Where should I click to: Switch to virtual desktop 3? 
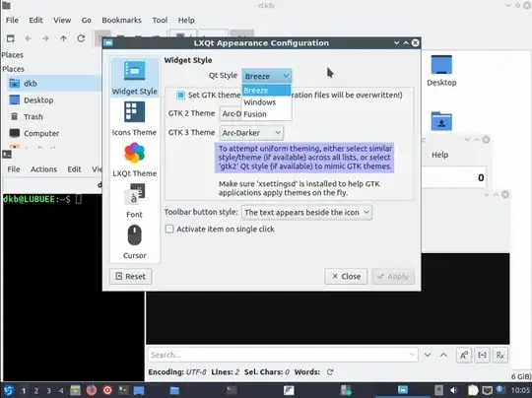tap(48, 391)
